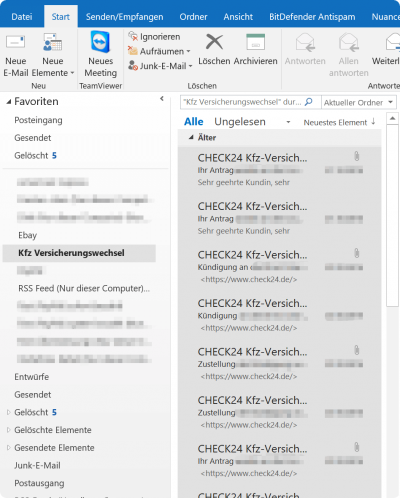
Task: Open the Junk-E-Mail folder
Action: pos(37,465)
